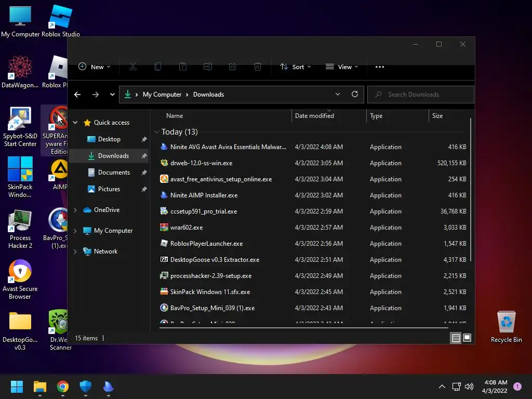The image size is (532, 399).
Task: Click the horizontal scrollbar of file list
Action: [303, 328]
